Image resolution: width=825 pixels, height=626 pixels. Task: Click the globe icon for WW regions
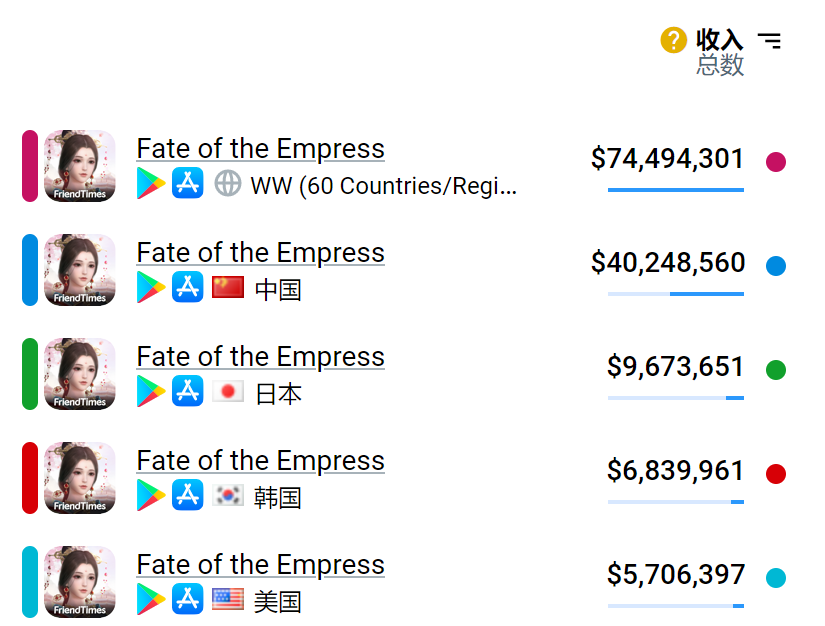click(x=228, y=183)
